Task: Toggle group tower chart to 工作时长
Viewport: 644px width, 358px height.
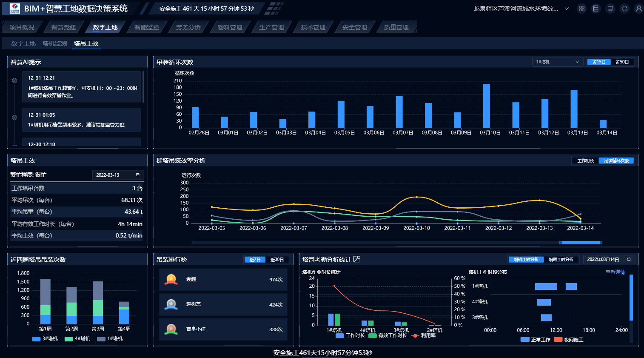Action: pyautogui.click(x=585, y=161)
